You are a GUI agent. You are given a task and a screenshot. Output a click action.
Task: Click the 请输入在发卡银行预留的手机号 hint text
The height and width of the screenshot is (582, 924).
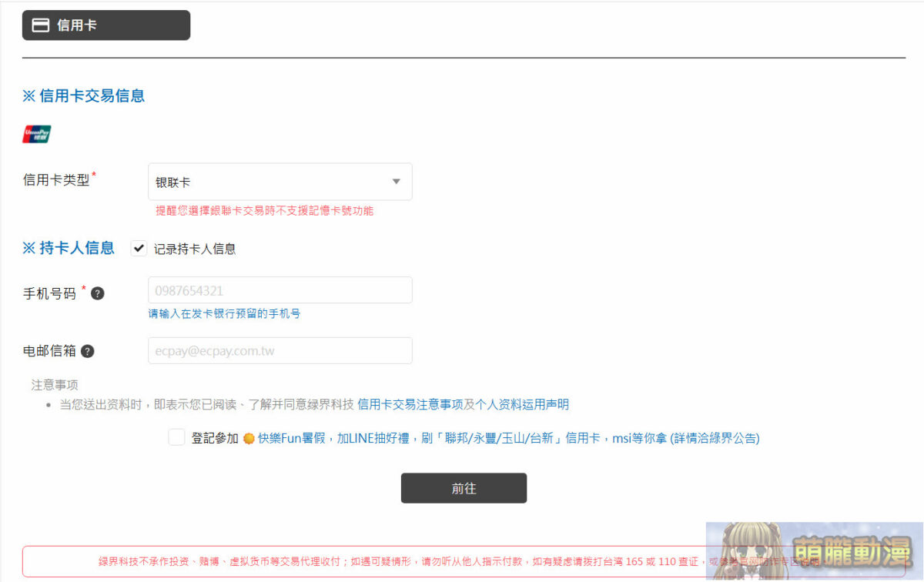click(x=224, y=313)
